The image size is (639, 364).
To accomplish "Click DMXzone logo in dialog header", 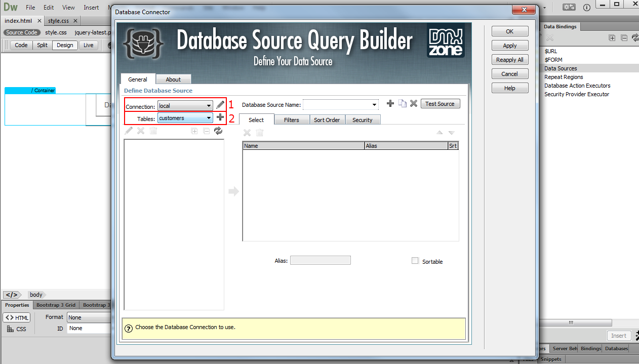I will coord(446,41).
